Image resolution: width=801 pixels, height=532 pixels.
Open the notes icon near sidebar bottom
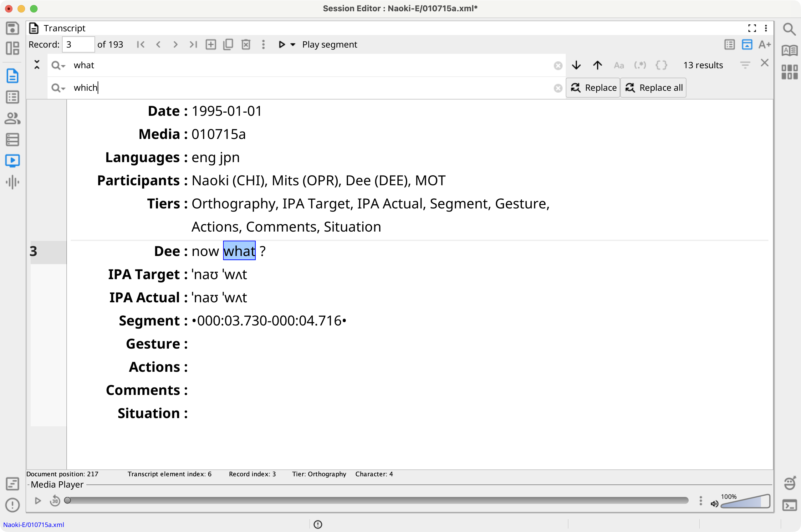[x=12, y=484]
